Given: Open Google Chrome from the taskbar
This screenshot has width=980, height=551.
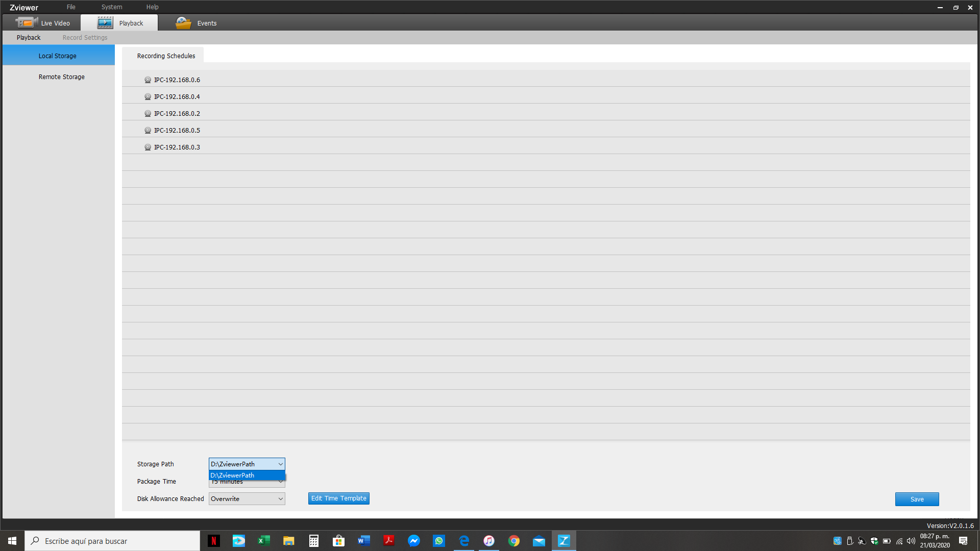Looking at the screenshot, I should coord(514,541).
